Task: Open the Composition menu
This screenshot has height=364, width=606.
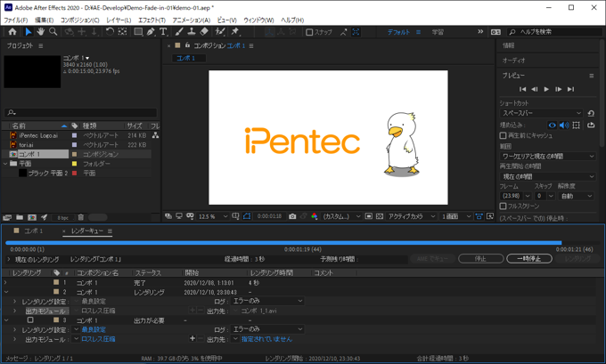Action: click(80, 20)
